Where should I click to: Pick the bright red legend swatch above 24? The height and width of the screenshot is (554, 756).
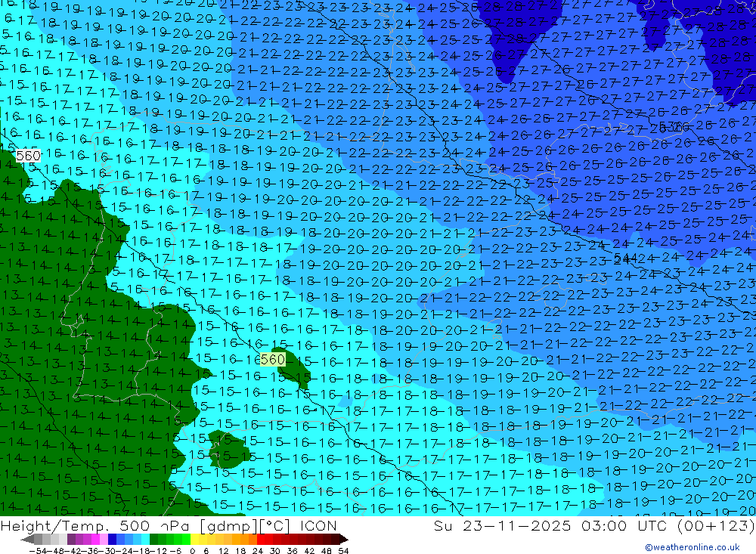(x=261, y=539)
